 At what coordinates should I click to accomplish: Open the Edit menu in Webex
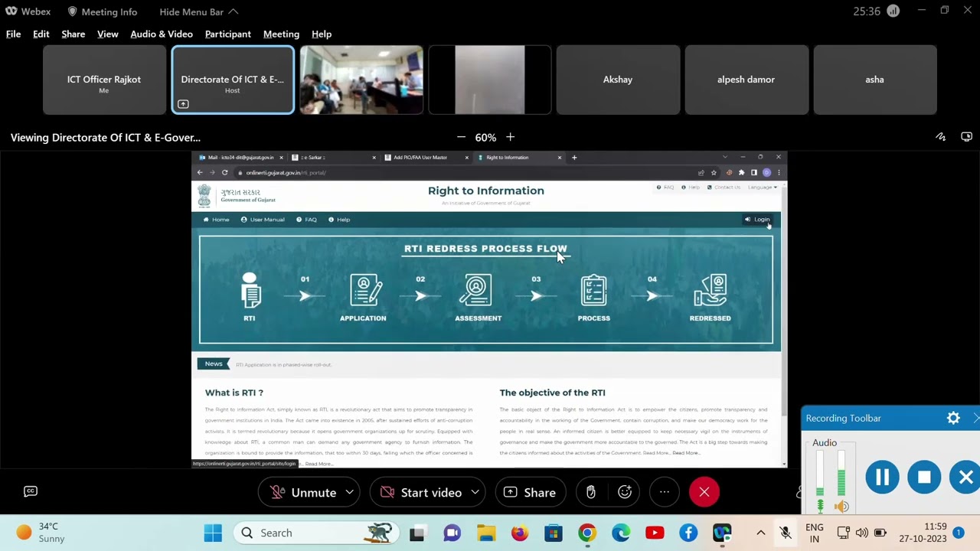(41, 34)
